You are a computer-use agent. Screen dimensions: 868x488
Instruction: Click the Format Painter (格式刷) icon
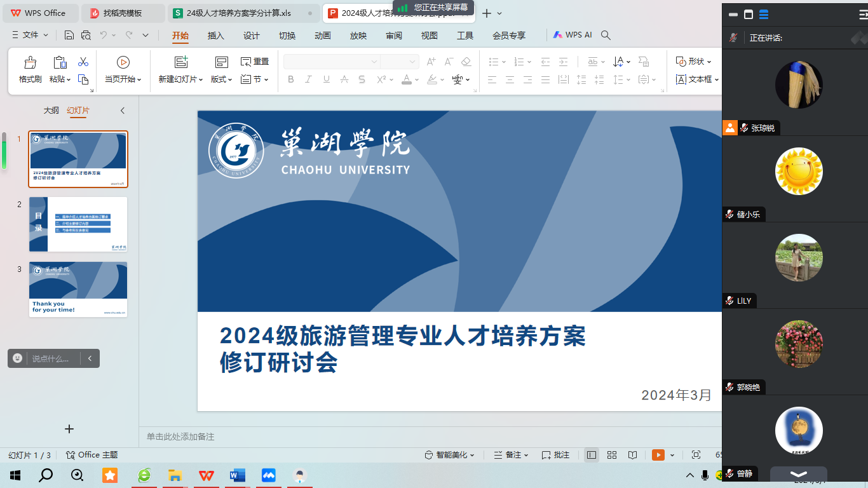(x=30, y=63)
